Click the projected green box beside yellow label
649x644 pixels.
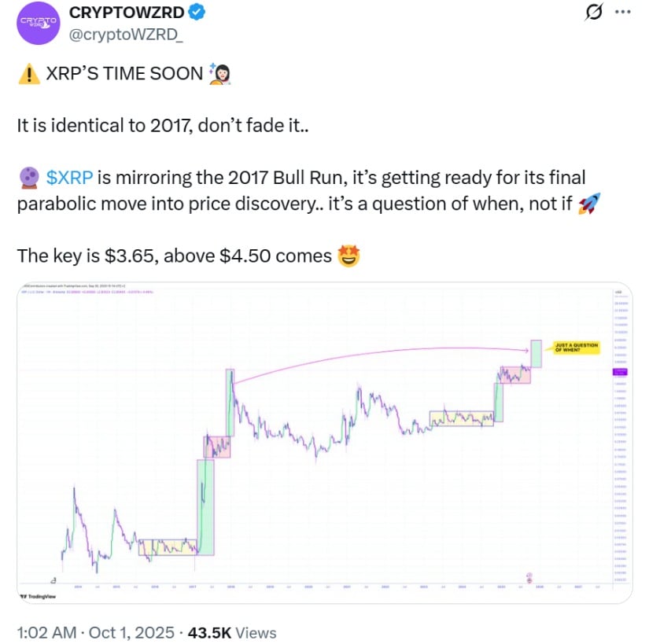[536, 353]
